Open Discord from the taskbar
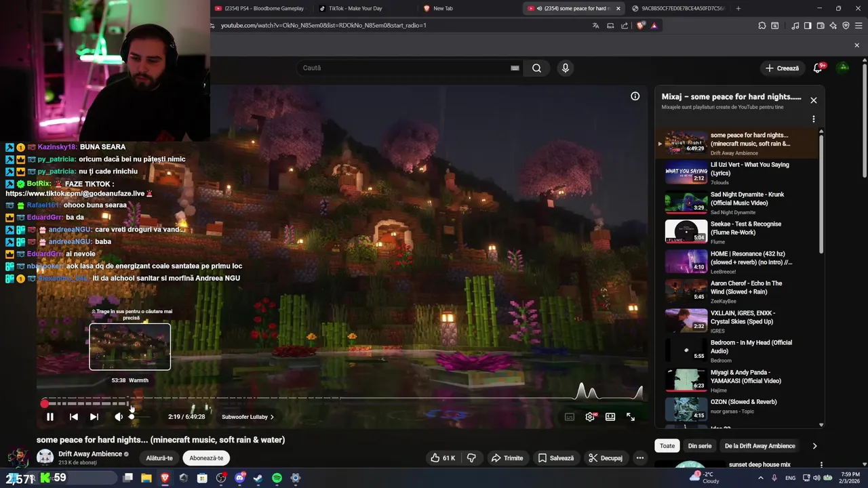Viewport: 868px width, 488px height. pyautogui.click(x=239, y=479)
